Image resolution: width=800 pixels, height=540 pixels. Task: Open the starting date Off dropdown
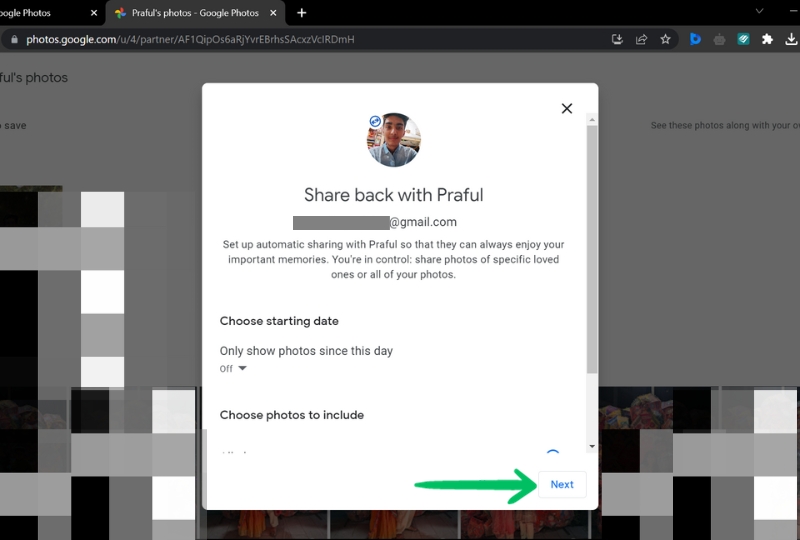click(233, 369)
